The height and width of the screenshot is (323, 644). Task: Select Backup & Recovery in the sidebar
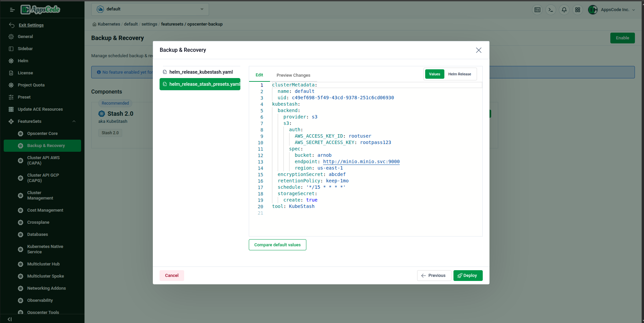[x=46, y=145]
